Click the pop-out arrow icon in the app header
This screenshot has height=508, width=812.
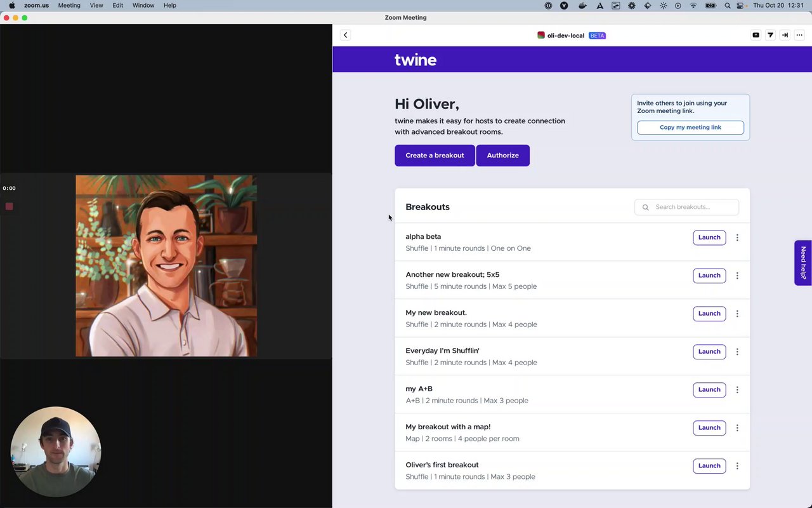tap(785, 35)
